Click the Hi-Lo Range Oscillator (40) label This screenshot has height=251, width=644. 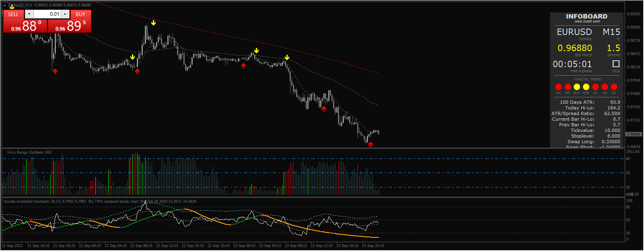coord(29,152)
